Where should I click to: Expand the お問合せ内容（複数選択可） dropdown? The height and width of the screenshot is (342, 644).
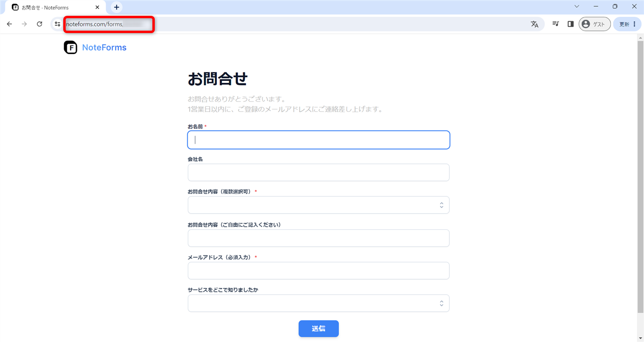318,205
